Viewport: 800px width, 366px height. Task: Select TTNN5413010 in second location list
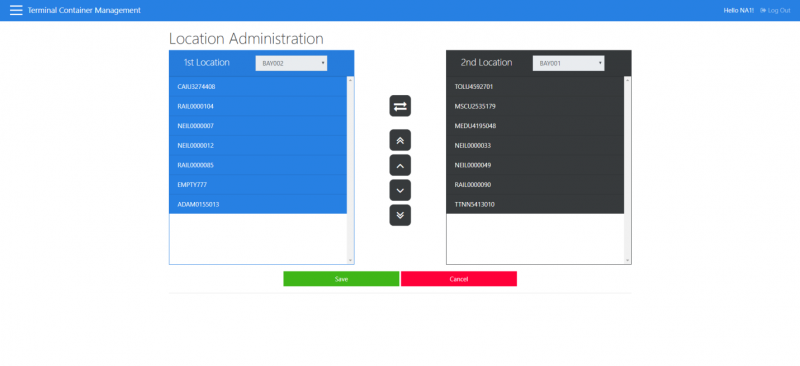[x=535, y=204]
